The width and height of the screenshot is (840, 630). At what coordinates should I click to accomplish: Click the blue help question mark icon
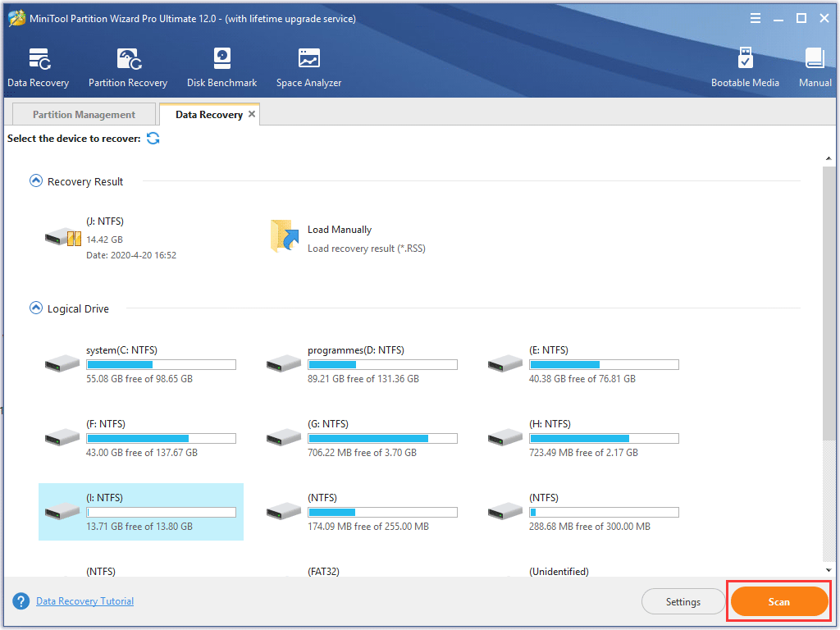21,601
